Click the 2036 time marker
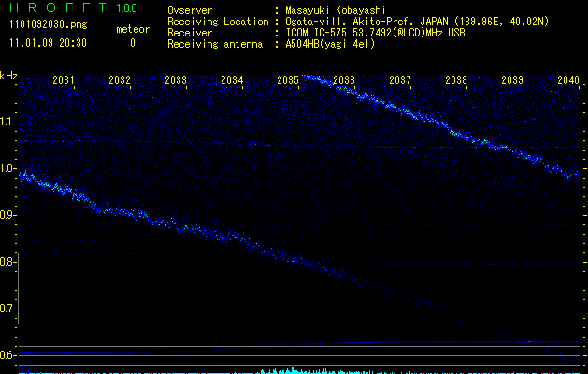Image resolution: width=588 pixels, height=374 pixels. [344, 79]
